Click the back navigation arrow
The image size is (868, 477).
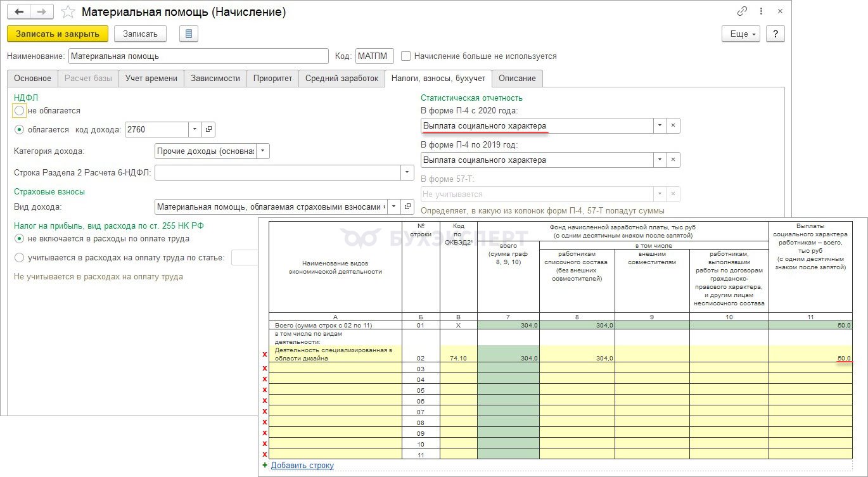click(x=19, y=12)
